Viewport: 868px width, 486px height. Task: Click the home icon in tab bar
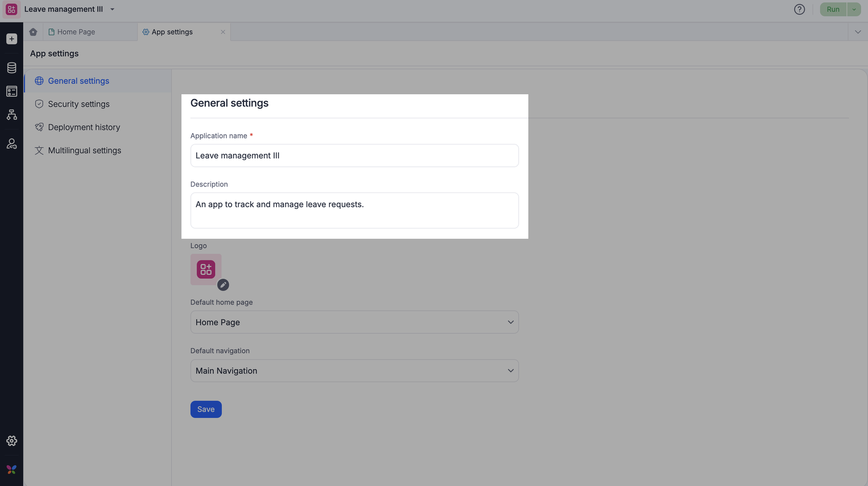(x=33, y=32)
